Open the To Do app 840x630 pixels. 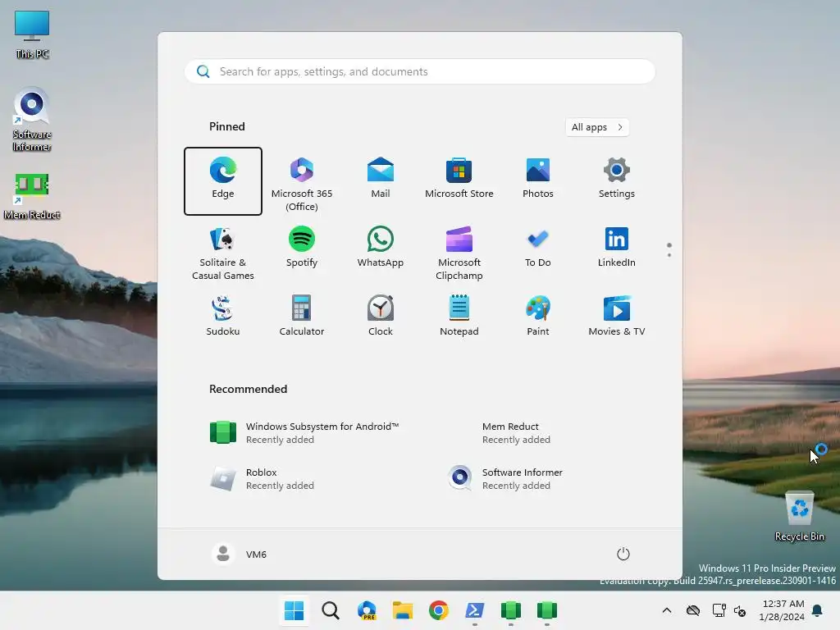538,250
